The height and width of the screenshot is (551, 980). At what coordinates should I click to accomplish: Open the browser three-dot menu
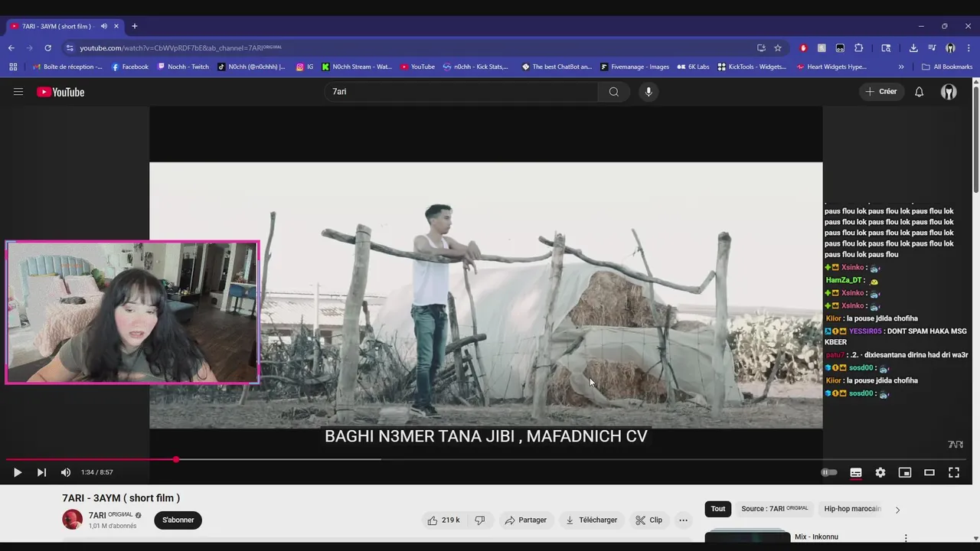click(x=968, y=47)
